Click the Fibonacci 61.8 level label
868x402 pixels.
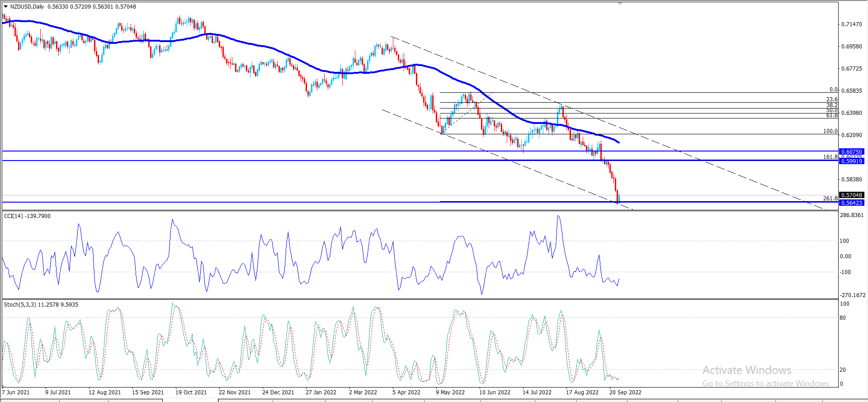point(832,115)
